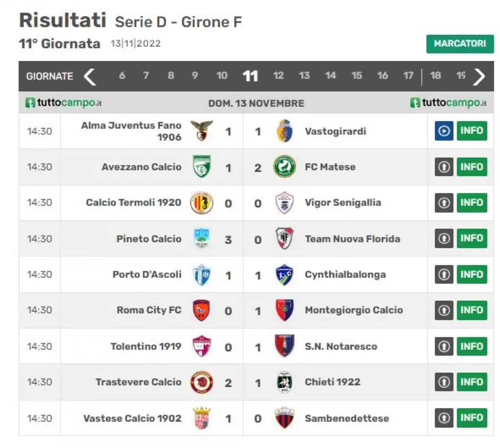
Task: Open INFO for Tolentino 1919 match
Action: pos(472,346)
